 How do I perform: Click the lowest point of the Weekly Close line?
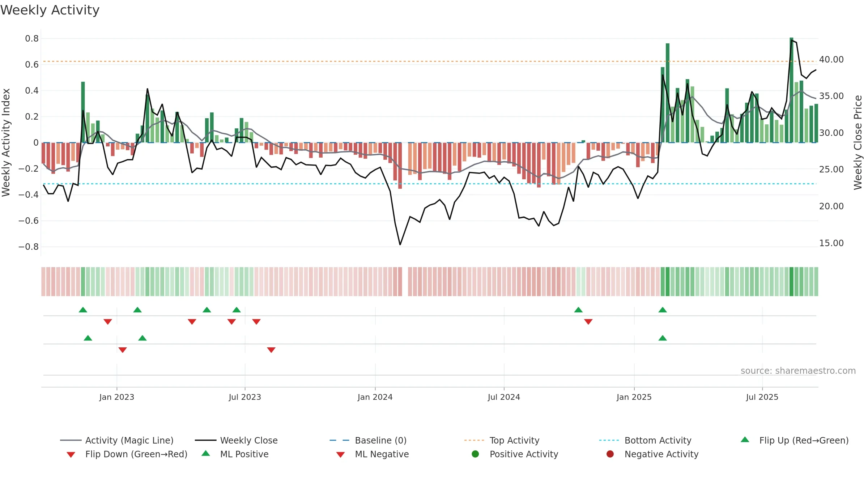tap(400, 244)
